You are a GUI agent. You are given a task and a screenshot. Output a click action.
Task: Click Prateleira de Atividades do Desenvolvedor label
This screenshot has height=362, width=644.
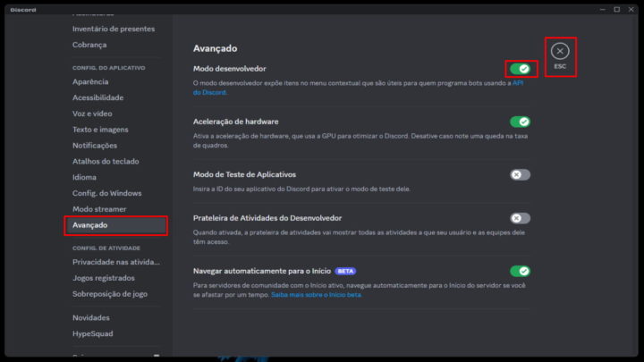click(267, 218)
